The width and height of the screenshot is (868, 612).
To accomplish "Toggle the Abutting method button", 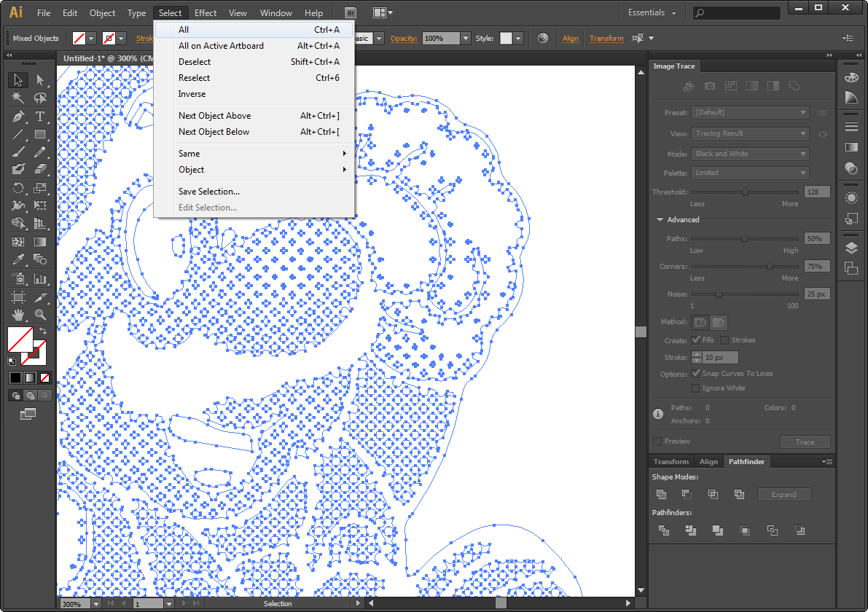I will [700, 322].
